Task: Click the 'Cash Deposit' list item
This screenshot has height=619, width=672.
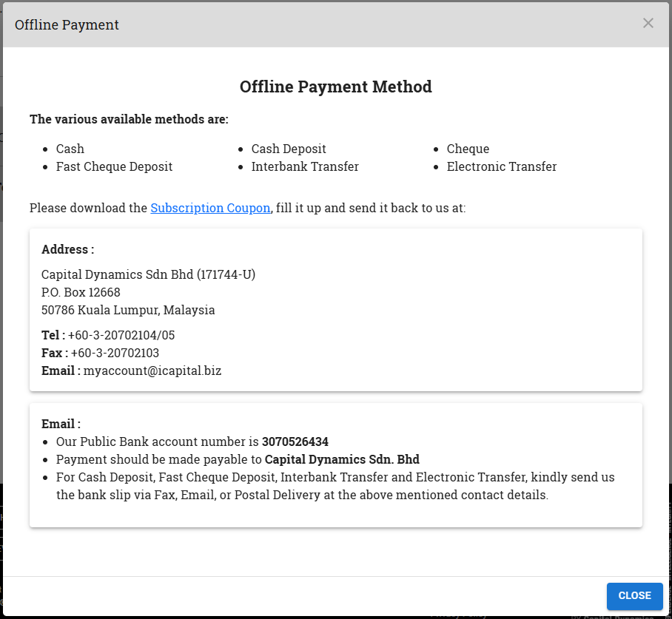Action: [x=289, y=149]
